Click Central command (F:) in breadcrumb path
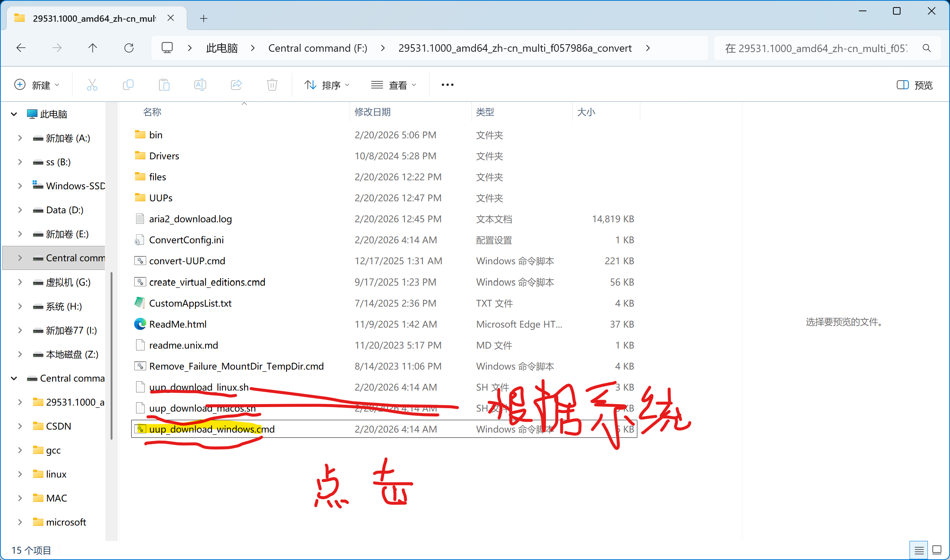 pyautogui.click(x=318, y=48)
